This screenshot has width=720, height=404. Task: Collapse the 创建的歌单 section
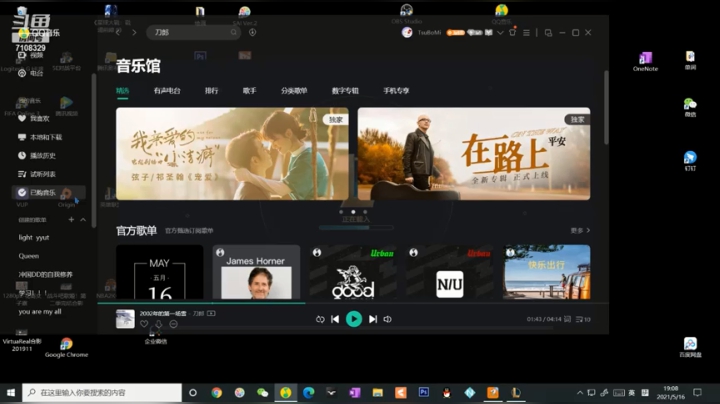click(x=83, y=220)
